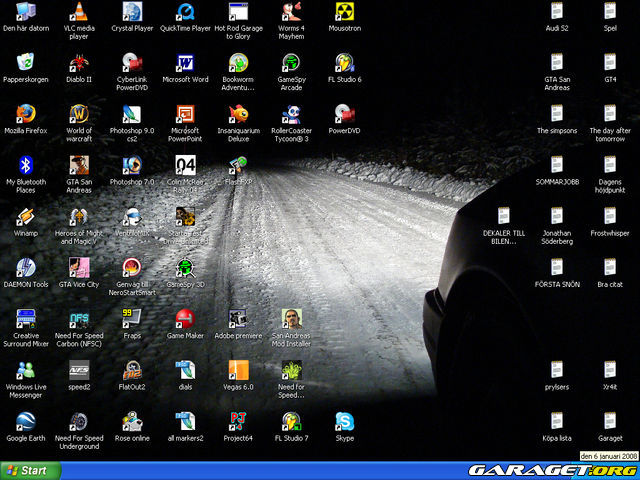640x480 pixels.
Task: Select the Mozilla Firefox desktop icon
Action: [x=26, y=114]
